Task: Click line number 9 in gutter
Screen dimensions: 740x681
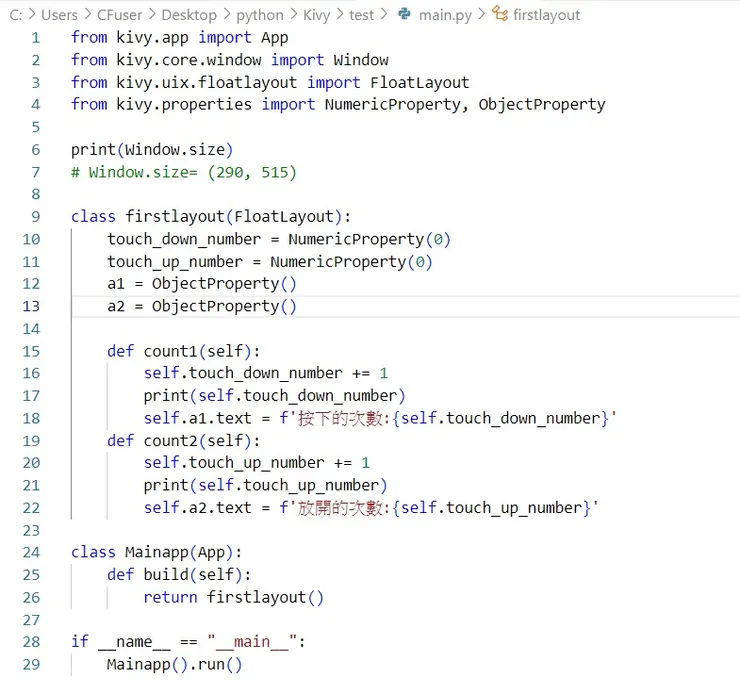Action: click(x=36, y=217)
